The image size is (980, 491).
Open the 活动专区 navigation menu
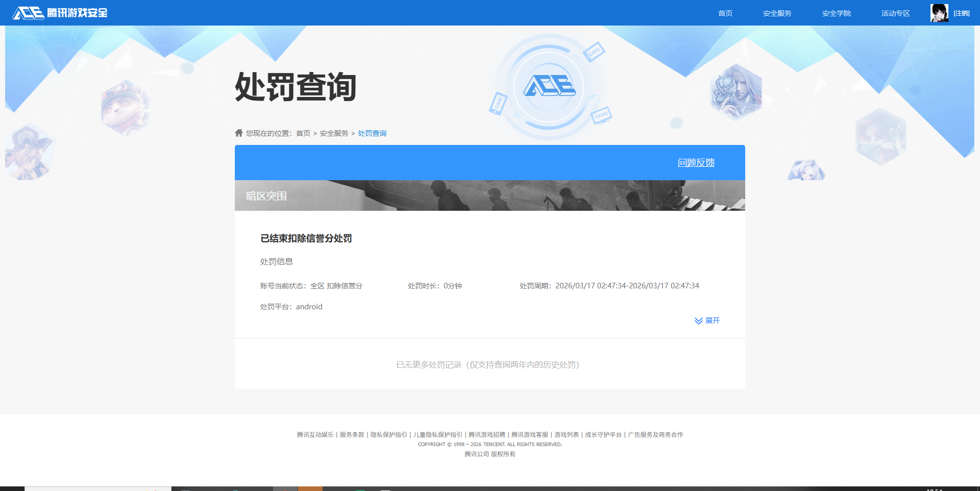pyautogui.click(x=895, y=13)
